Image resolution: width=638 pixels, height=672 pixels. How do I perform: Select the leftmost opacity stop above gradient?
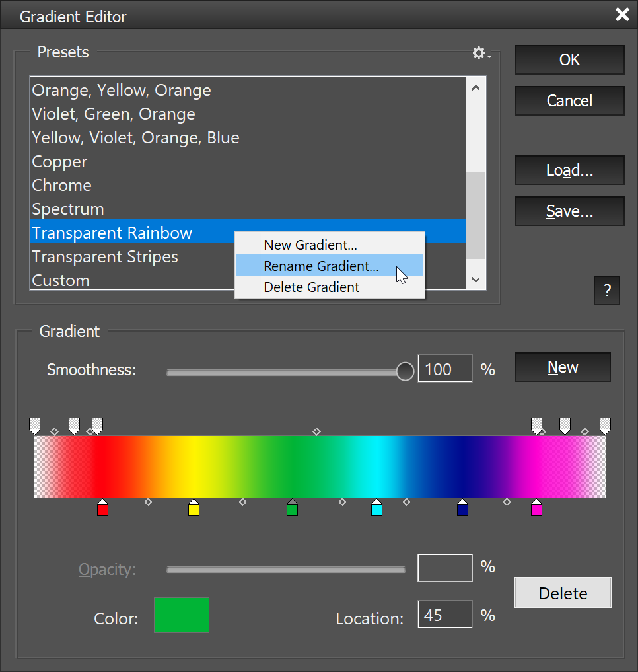(x=35, y=425)
